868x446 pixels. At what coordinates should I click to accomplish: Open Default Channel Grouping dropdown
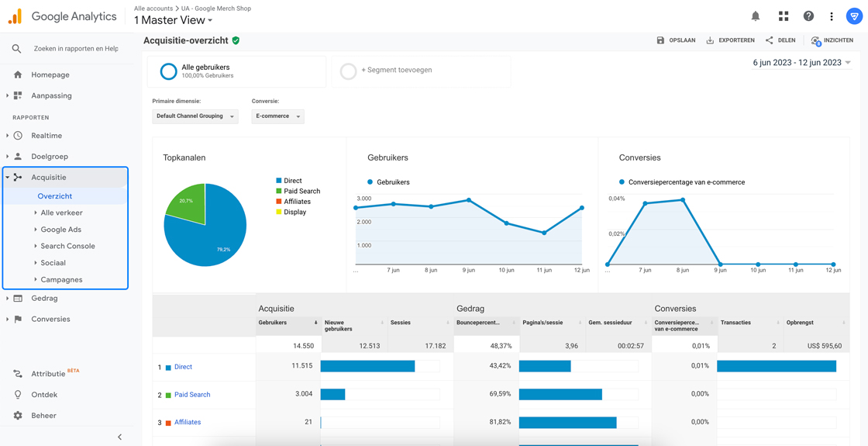[195, 116]
